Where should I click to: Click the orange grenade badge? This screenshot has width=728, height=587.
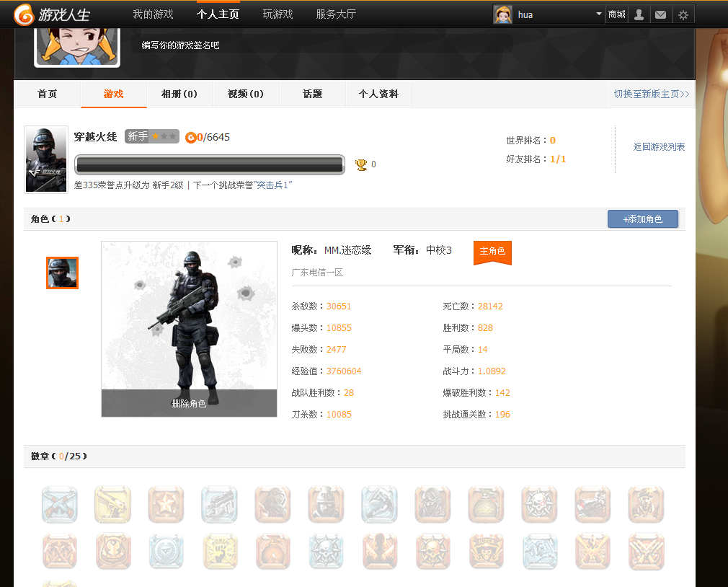tap(486, 504)
